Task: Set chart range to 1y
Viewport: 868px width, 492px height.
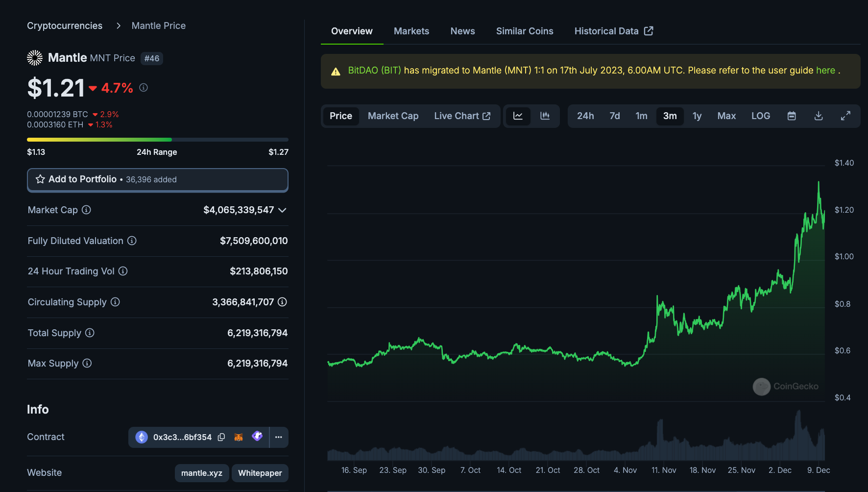Action: [x=697, y=116]
